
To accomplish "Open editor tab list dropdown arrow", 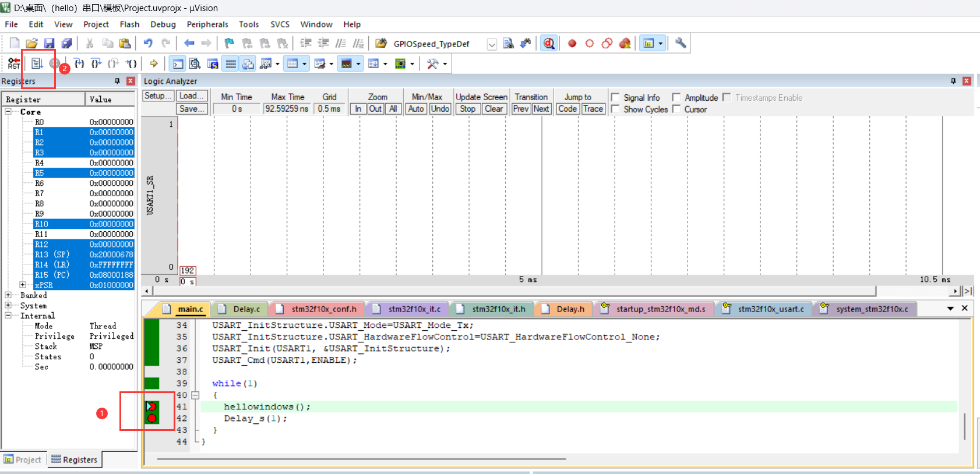I will (x=950, y=309).
